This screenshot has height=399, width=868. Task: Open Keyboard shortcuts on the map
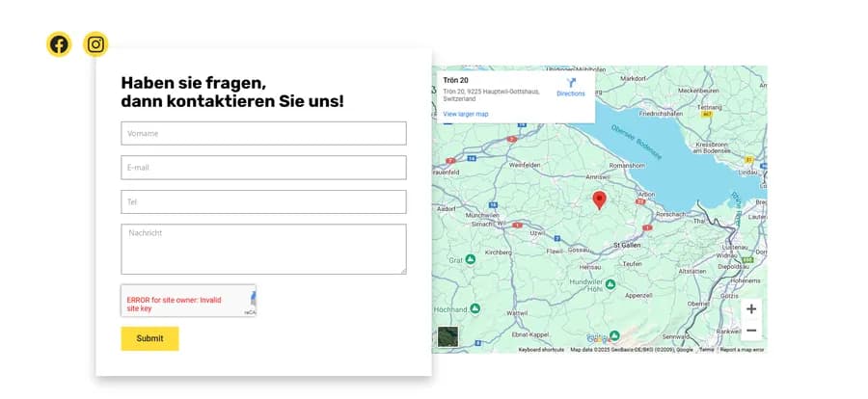541,350
